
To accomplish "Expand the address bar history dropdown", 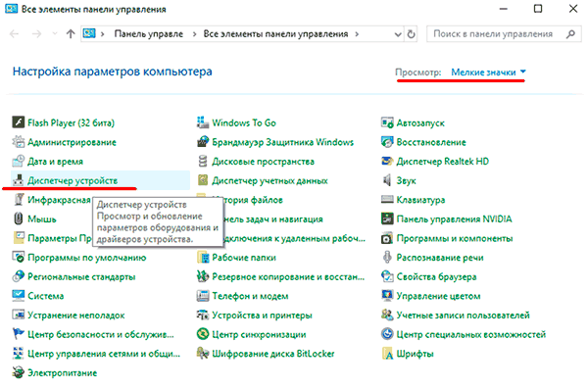I will point(398,34).
